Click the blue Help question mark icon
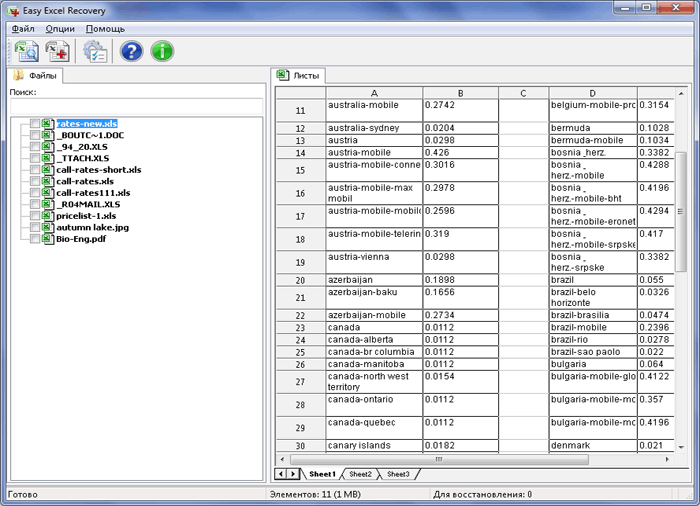700x506 pixels. point(131,51)
